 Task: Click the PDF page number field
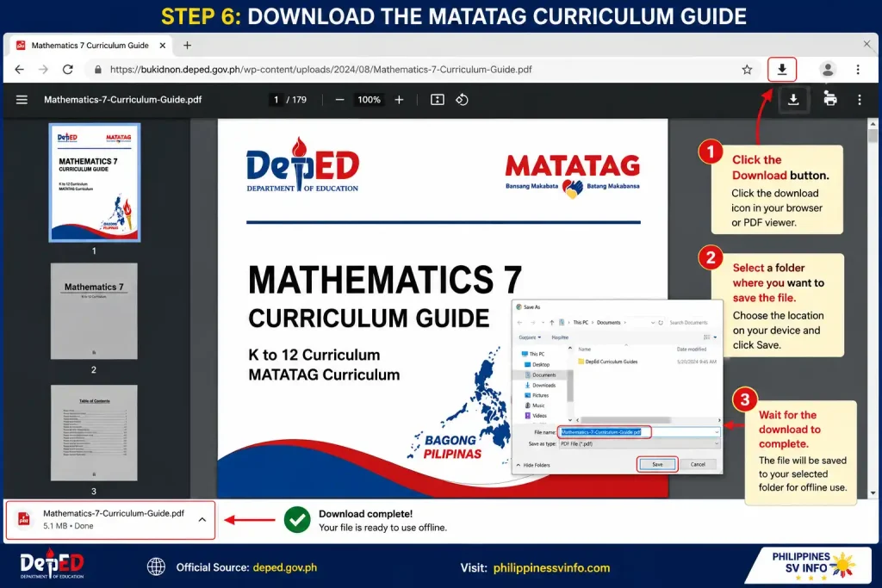pyautogui.click(x=276, y=100)
